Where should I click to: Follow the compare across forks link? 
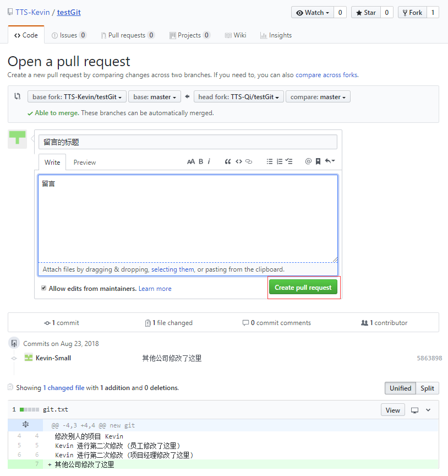[x=326, y=75]
